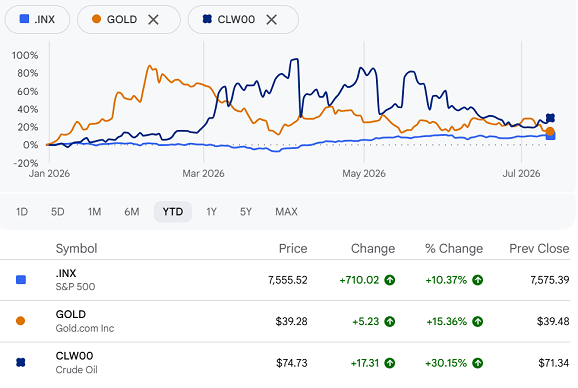The height and width of the screenshot is (388, 578).
Task: Open the GOLD symbol row
Action: pos(285,321)
